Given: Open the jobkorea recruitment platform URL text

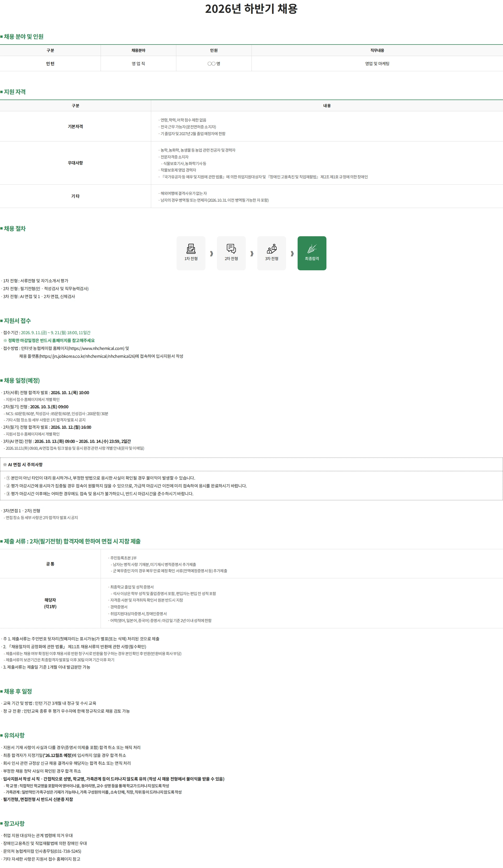Looking at the screenshot, I should (x=87, y=356).
